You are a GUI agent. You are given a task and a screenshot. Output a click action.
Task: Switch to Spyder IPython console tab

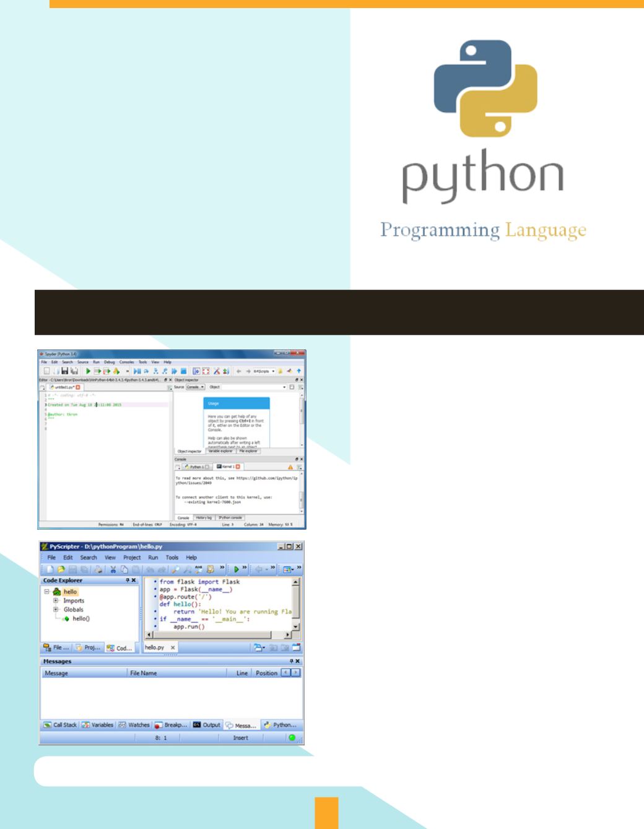(230, 517)
